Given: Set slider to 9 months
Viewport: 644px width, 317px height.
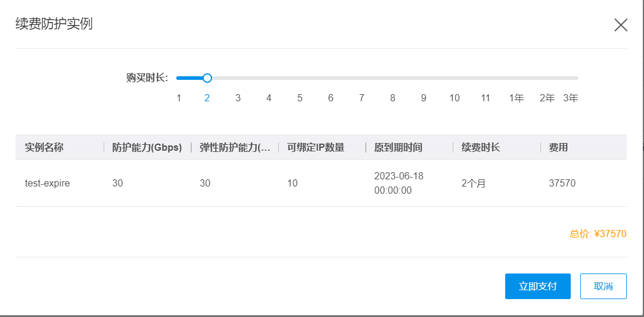Looking at the screenshot, I should pos(424,98).
